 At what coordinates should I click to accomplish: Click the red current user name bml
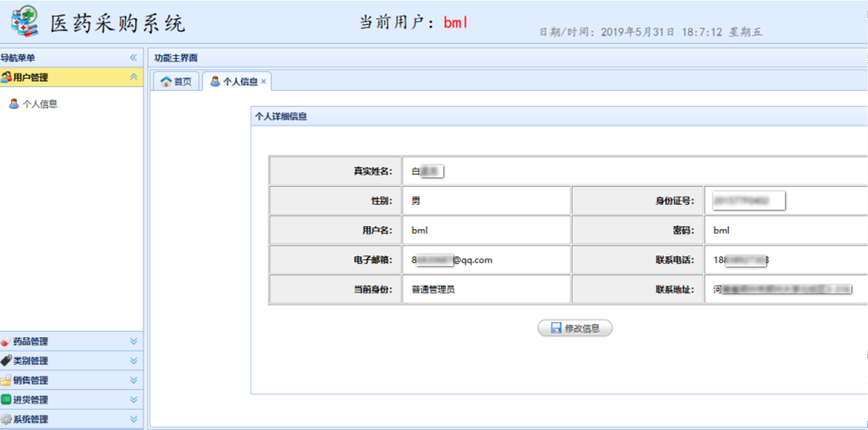456,22
